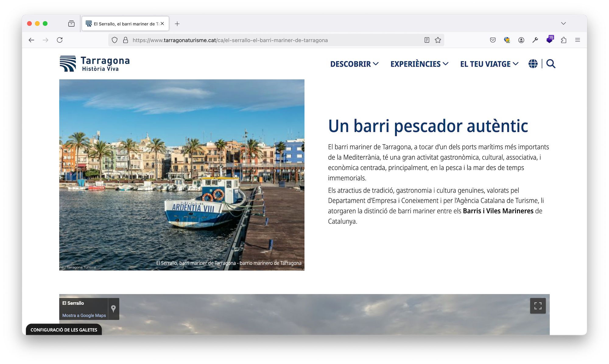The height and width of the screenshot is (364, 609).
Task: Click the Save to Pocket icon
Action: click(x=493, y=40)
